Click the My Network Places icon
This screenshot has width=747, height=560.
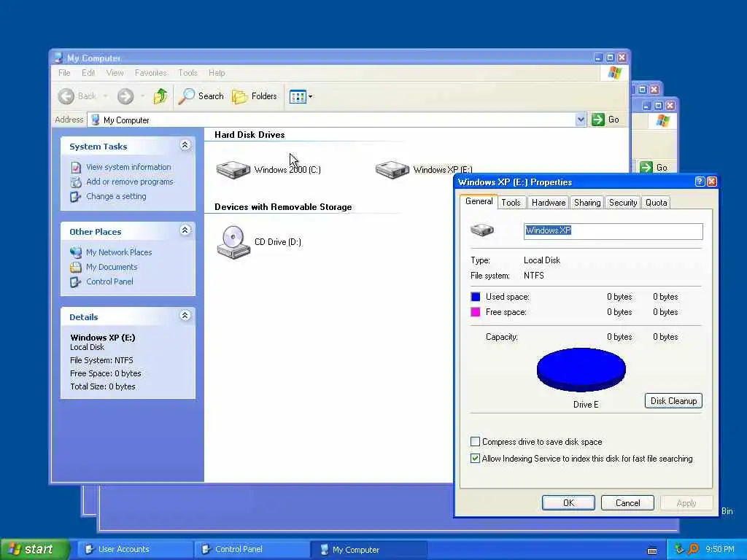[76, 252]
